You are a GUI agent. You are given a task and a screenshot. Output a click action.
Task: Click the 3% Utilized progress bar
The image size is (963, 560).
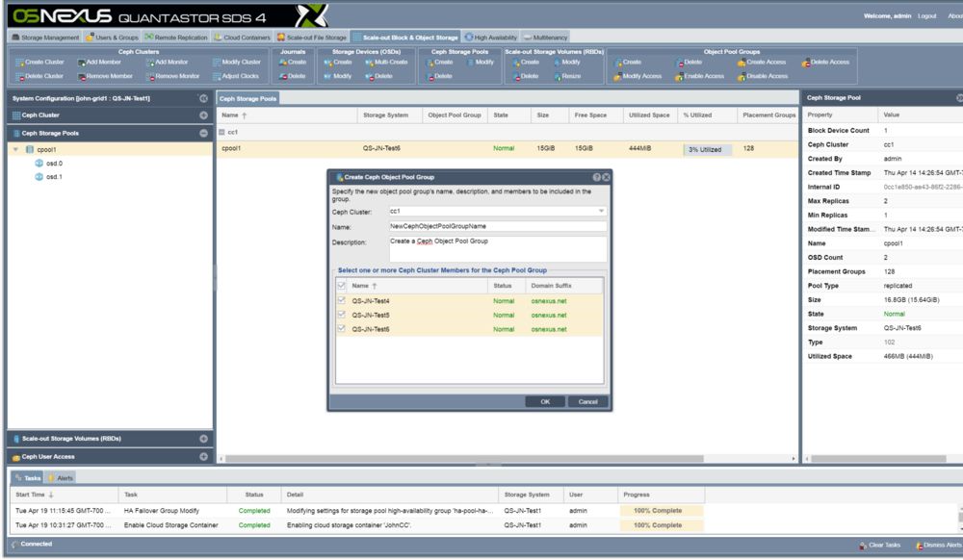[706, 150]
